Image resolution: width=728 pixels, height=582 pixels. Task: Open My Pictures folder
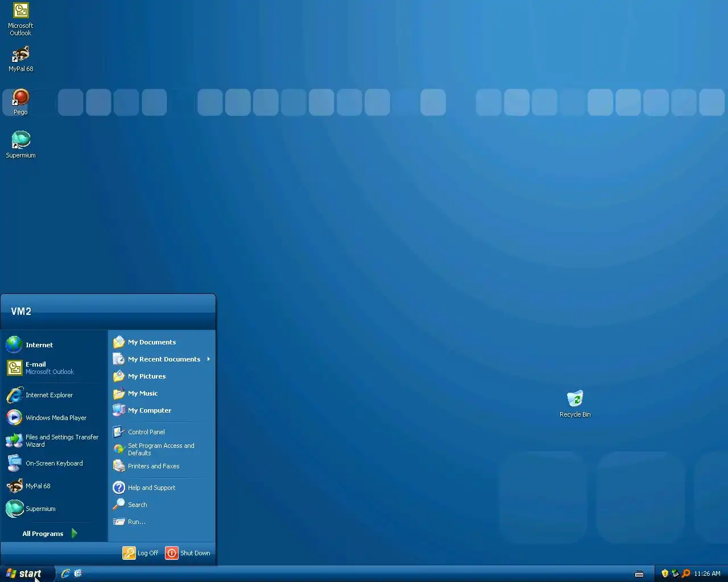click(162, 376)
